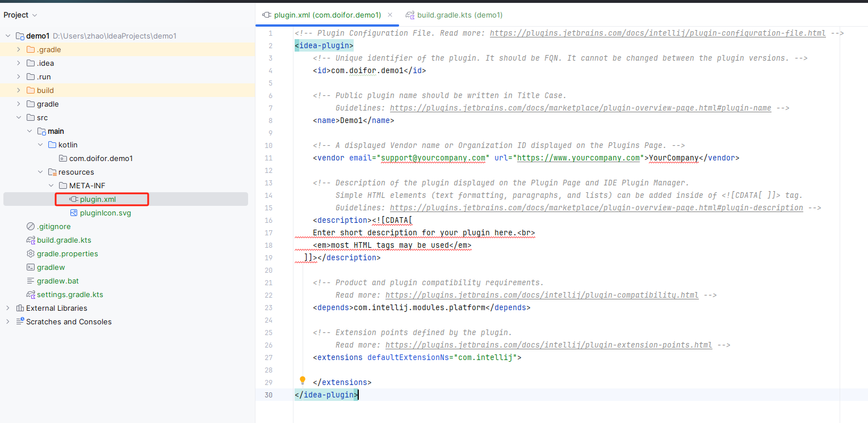Screen dimensions: 868x423
Task: Click the Scratches and Consoles icon
Action: click(x=20, y=322)
